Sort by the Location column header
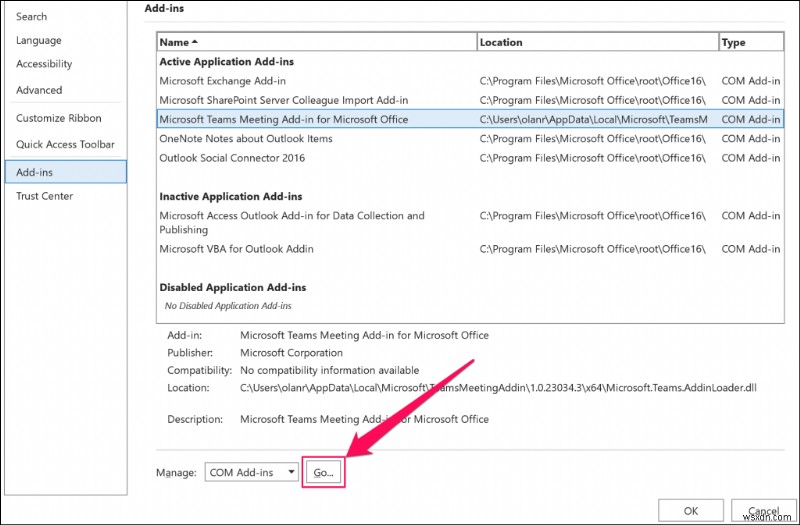Image resolution: width=800 pixels, height=525 pixels. point(597,42)
